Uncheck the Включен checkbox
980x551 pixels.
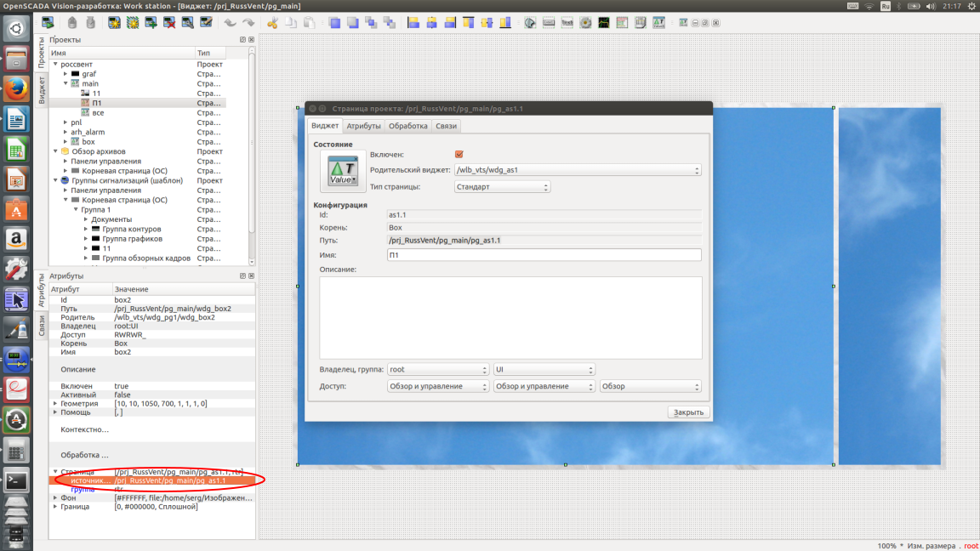[459, 155]
